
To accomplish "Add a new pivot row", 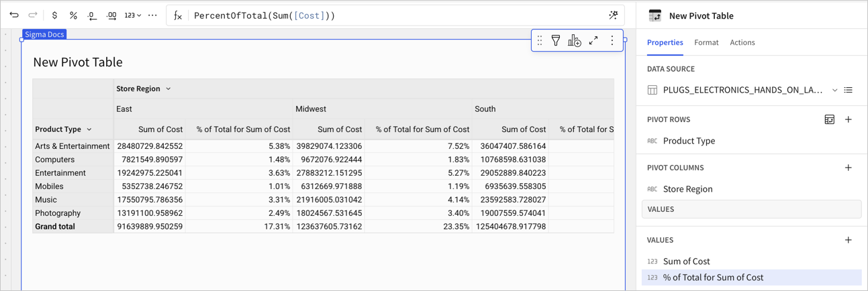I will [849, 119].
